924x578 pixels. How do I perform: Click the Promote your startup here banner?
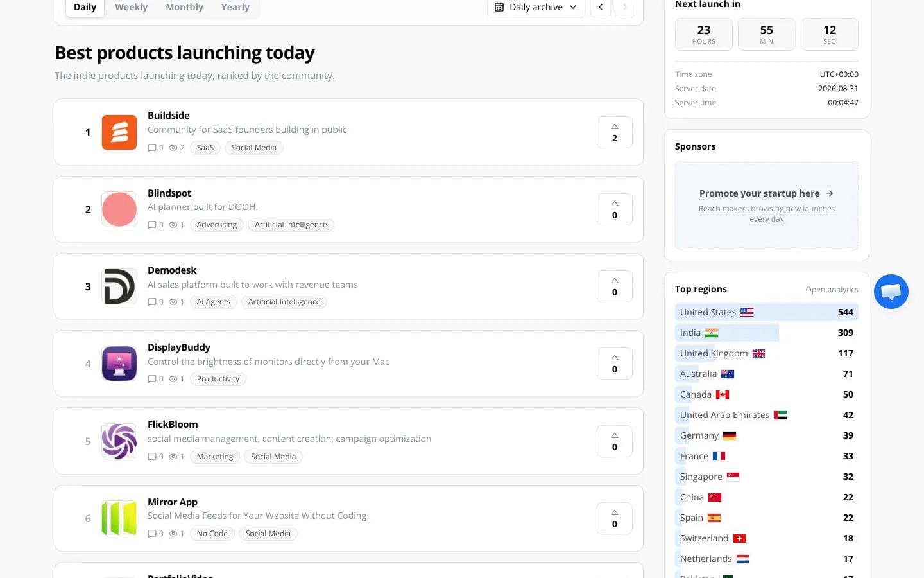767,206
